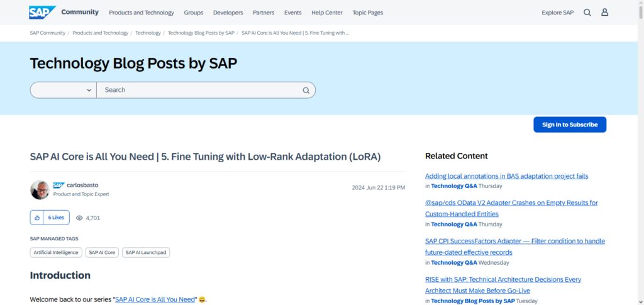Open the site search magnifier icon

click(587, 13)
